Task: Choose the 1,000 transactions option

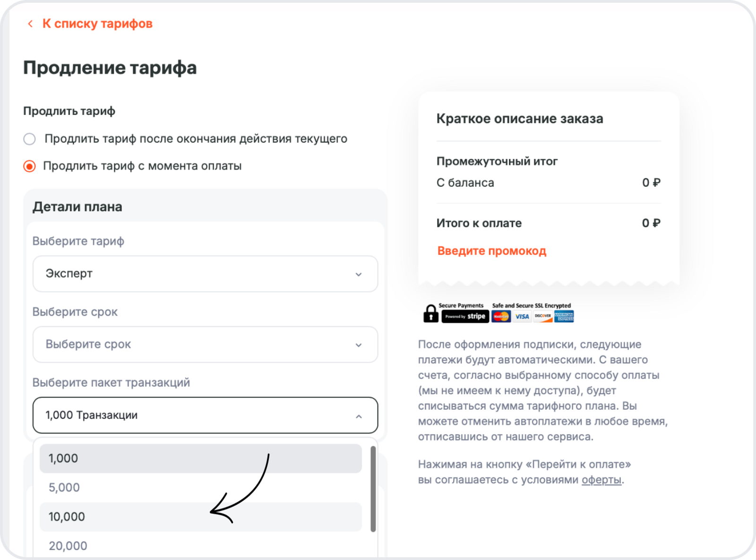Action: (200, 458)
